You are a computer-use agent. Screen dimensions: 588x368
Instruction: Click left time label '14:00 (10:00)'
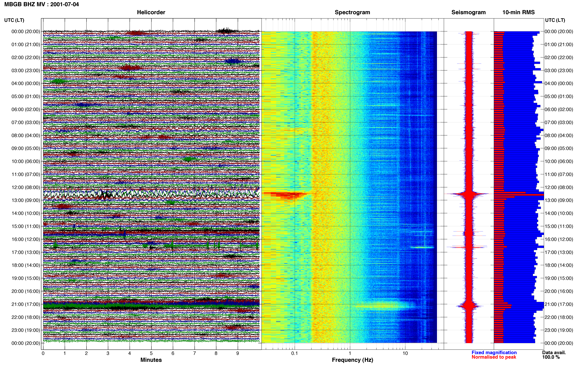point(26,213)
